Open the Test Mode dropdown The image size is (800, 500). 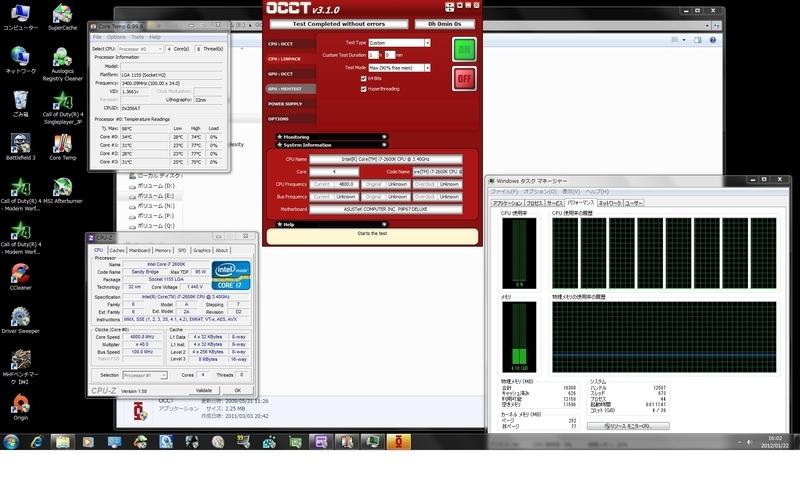coord(427,68)
